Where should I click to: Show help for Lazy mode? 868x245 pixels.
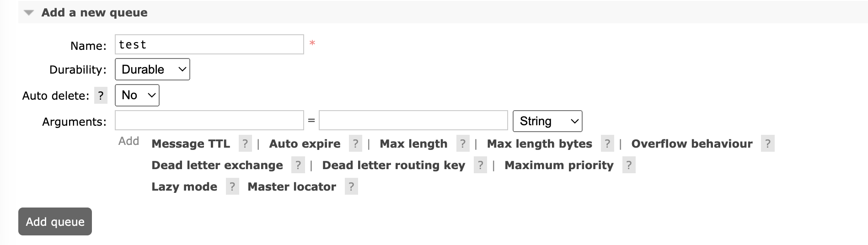[x=232, y=186]
